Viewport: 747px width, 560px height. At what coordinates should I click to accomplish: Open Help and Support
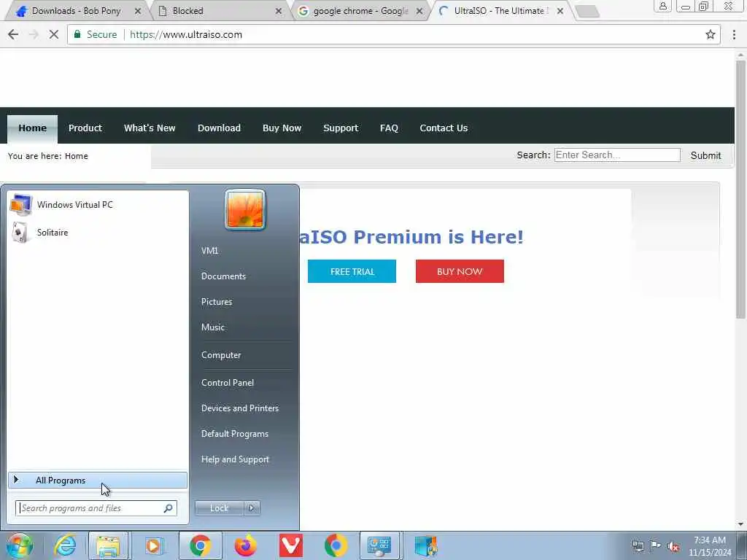236,459
